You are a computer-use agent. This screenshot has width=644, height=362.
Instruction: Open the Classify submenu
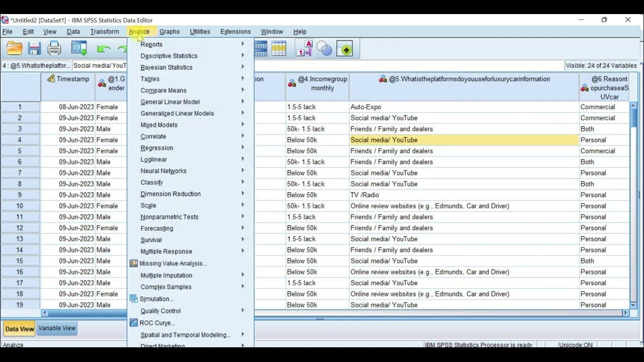[191, 183]
